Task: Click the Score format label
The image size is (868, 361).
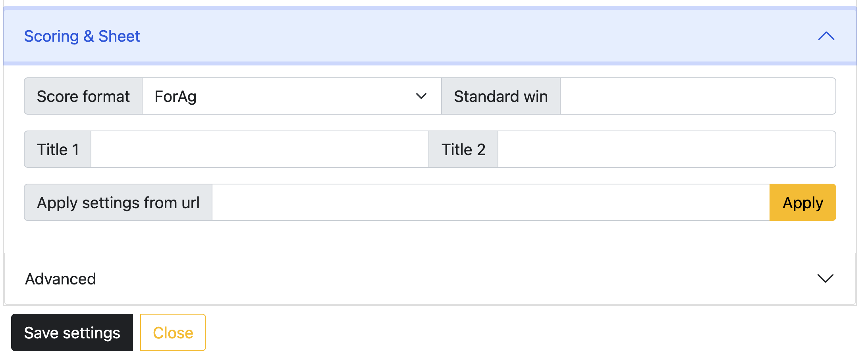Action: pos(83,96)
